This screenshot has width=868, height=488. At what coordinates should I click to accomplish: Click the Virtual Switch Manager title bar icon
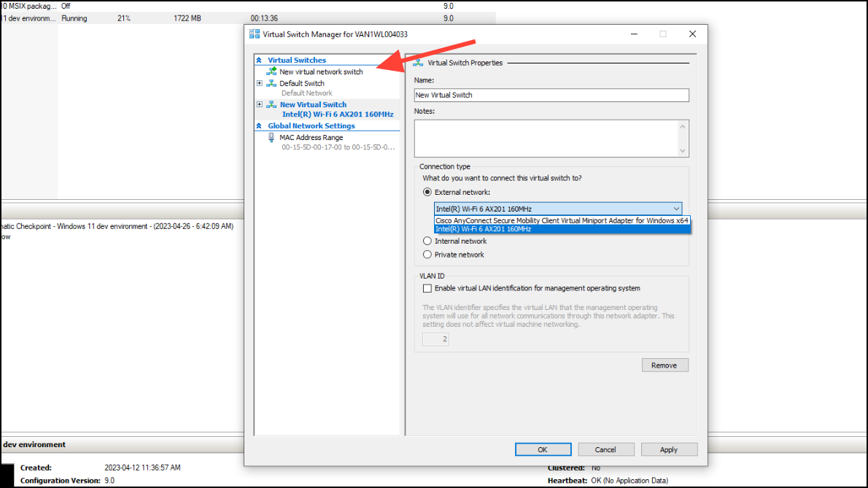pyautogui.click(x=255, y=34)
